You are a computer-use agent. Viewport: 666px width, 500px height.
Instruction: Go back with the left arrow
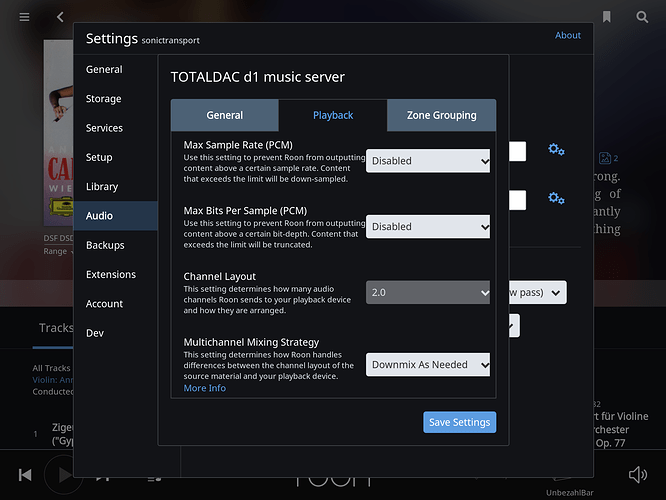tap(60, 17)
